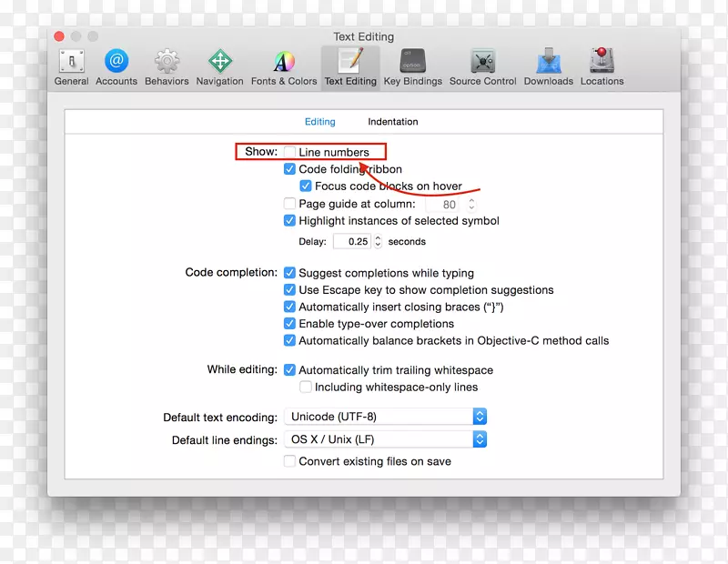728x564 pixels.
Task: Open the General preferences pane
Action: [71, 64]
